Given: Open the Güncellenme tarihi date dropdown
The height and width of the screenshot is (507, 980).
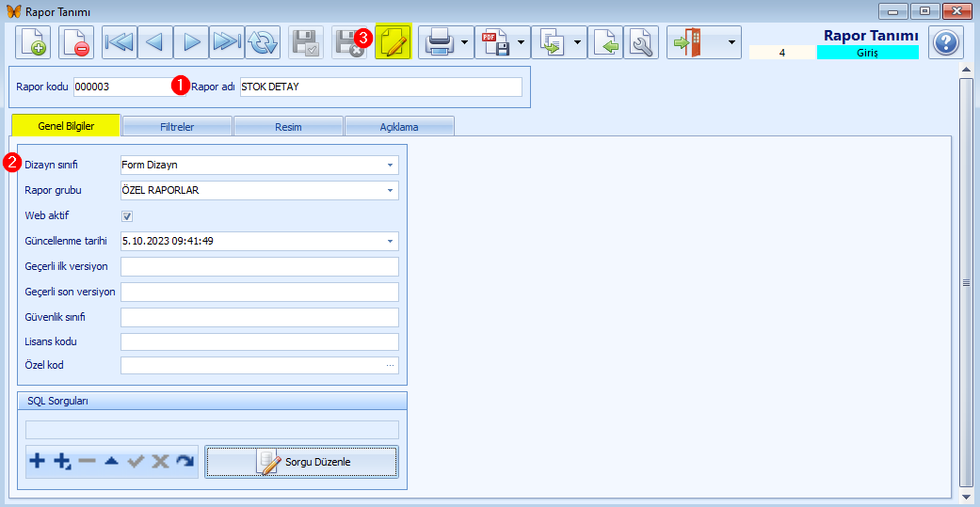Looking at the screenshot, I should 390,241.
